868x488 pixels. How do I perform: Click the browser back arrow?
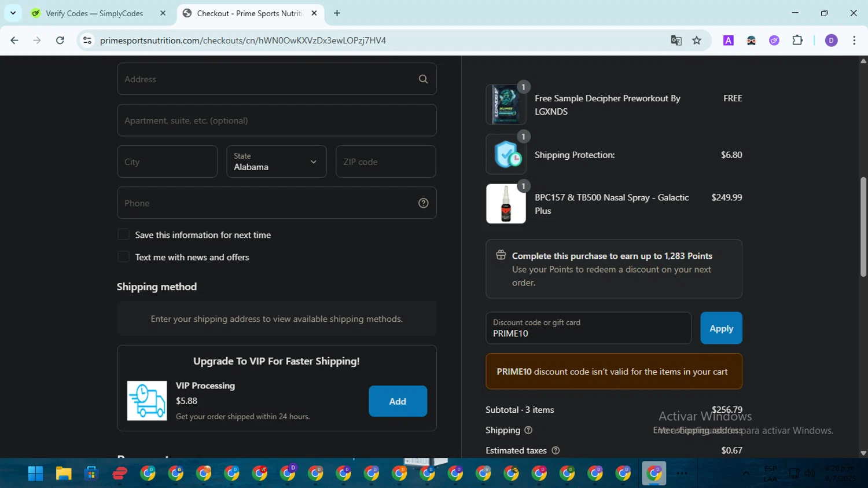click(14, 41)
